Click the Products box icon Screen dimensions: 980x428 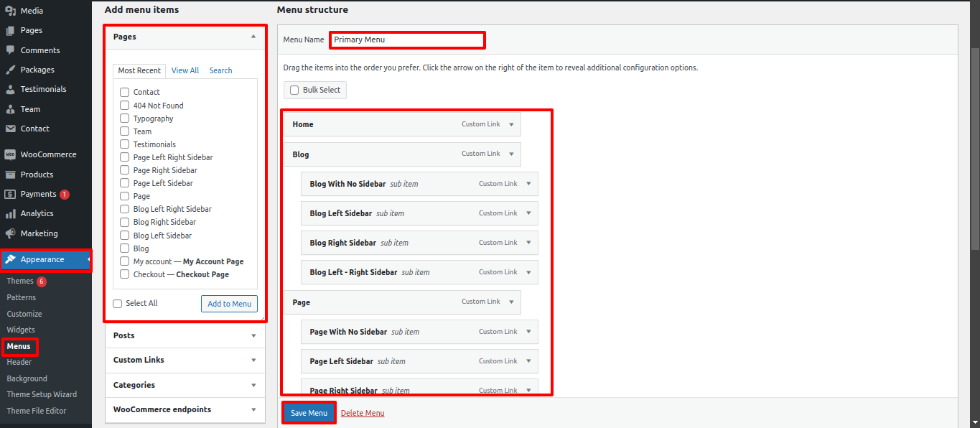(x=11, y=175)
